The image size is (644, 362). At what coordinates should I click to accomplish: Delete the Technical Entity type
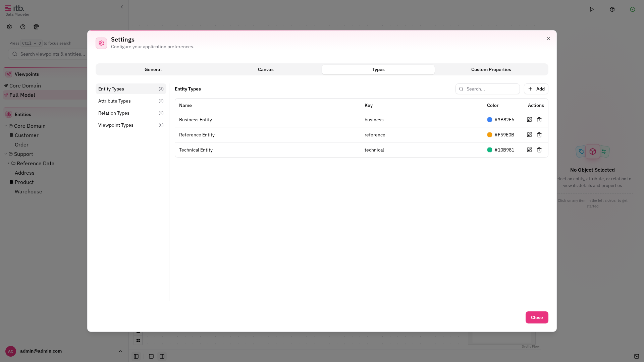point(539,150)
